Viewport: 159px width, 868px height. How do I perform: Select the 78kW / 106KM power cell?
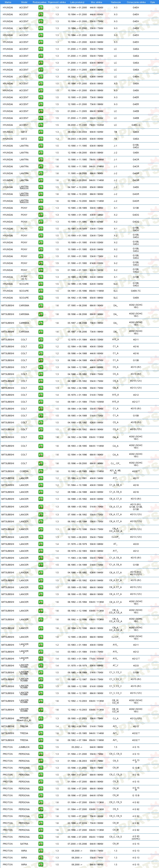[96, 160]
